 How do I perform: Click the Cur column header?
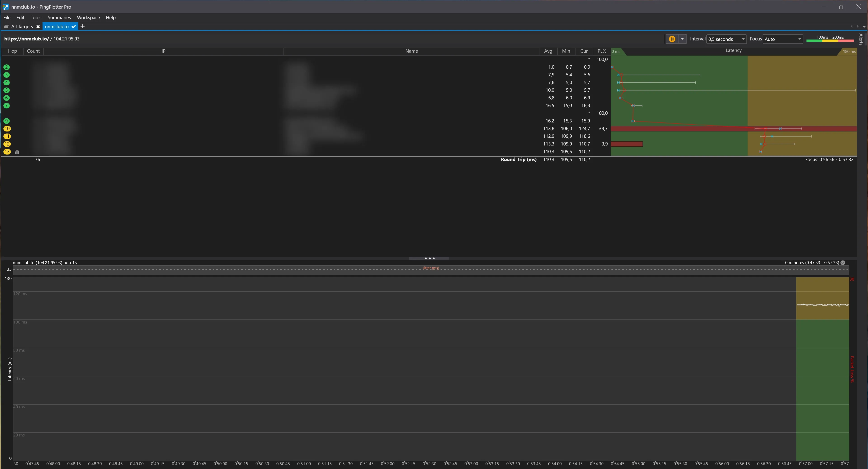pos(584,51)
